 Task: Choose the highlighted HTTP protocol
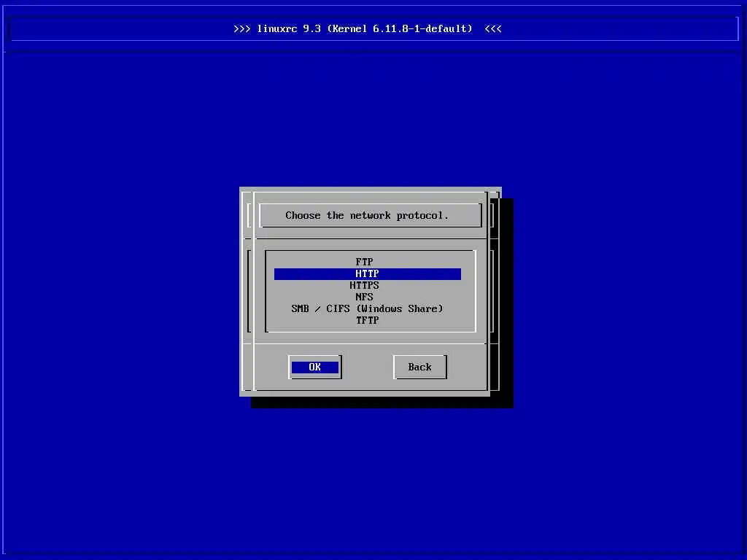click(368, 274)
